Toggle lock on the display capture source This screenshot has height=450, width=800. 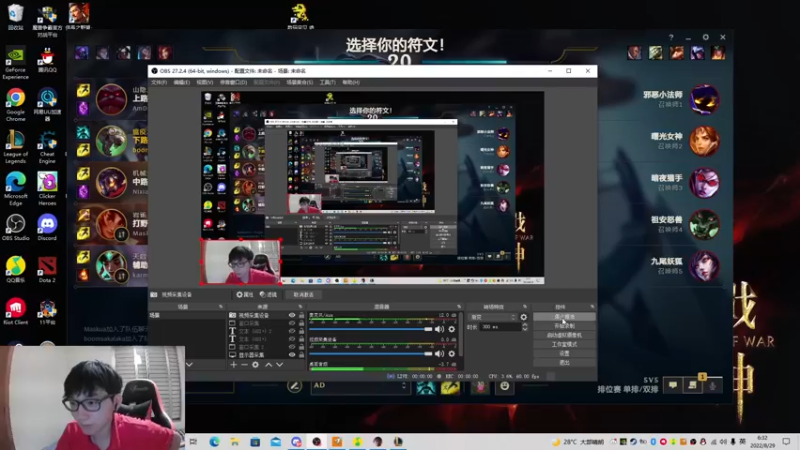coord(301,355)
